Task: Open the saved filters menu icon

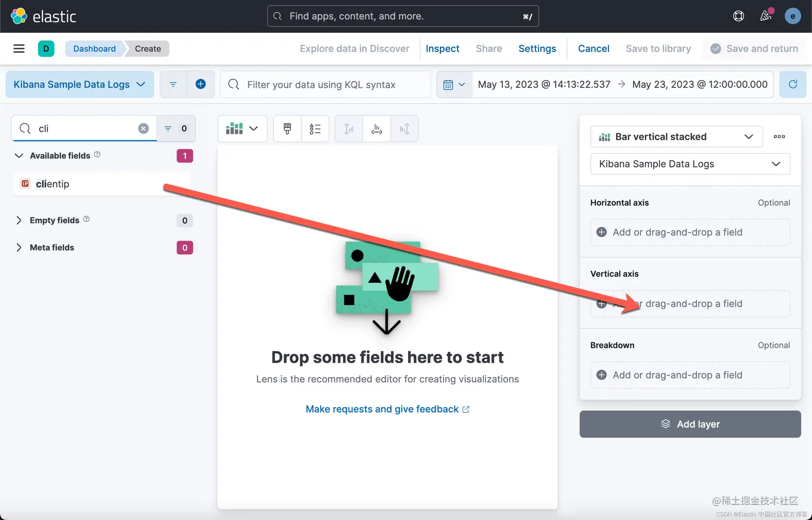Action: click(x=173, y=84)
